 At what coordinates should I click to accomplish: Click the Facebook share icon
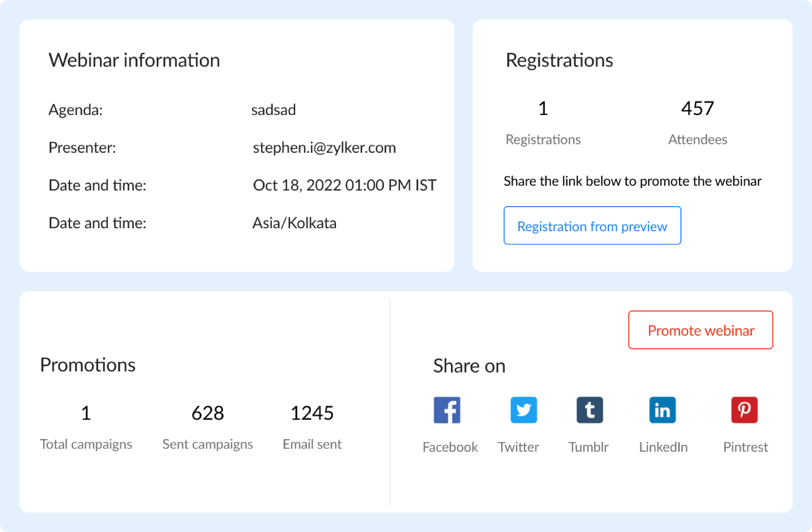click(x=447, y=410)
